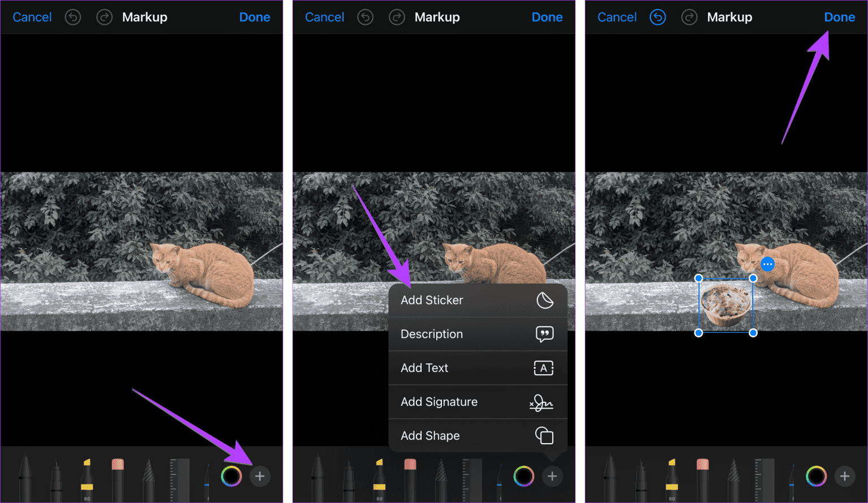Select the pen tool in first screen
Viewport: 868px width, 503px height.
[25, 478]
